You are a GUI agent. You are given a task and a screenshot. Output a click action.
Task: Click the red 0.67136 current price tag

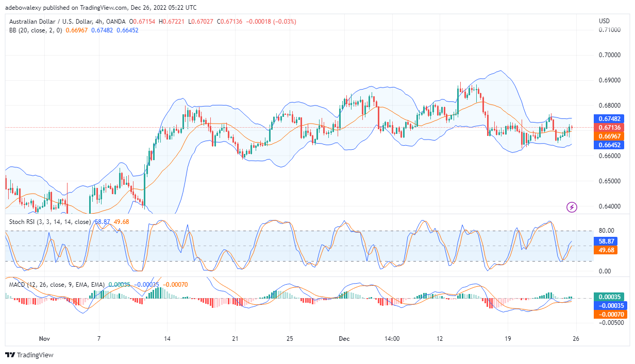[x=610, y=128]
